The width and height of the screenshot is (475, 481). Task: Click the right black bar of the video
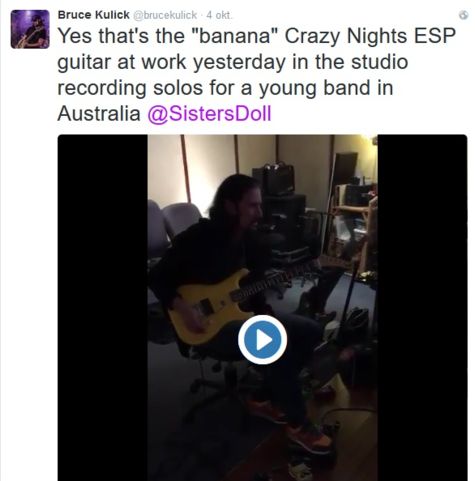coord(422,307)
